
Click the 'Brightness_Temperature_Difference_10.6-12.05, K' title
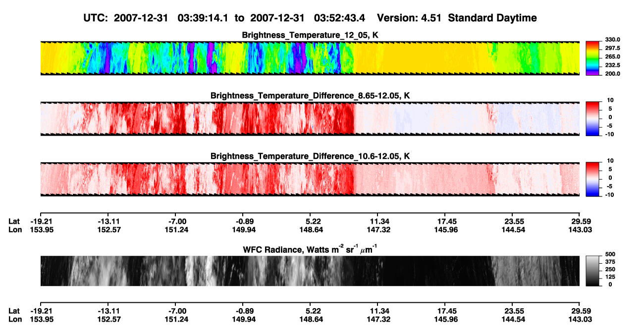tap(310, 156)
